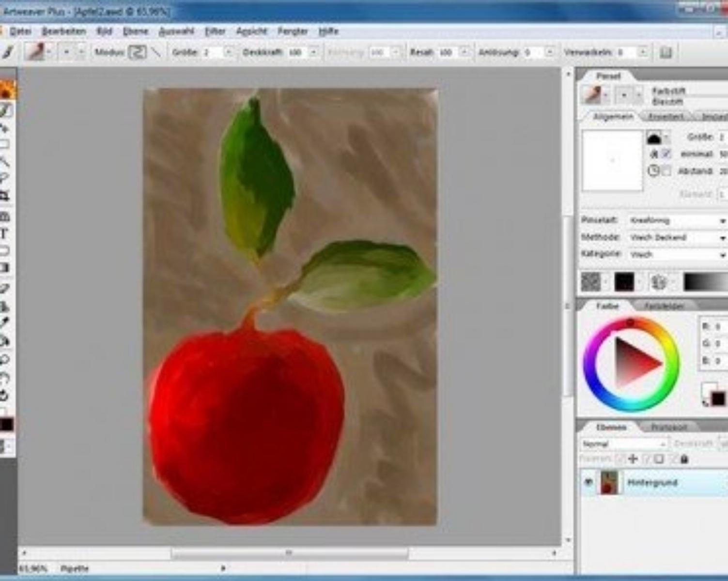Open the Fenster menu
This screenshot has height=581, width=728.
[293, 31]
